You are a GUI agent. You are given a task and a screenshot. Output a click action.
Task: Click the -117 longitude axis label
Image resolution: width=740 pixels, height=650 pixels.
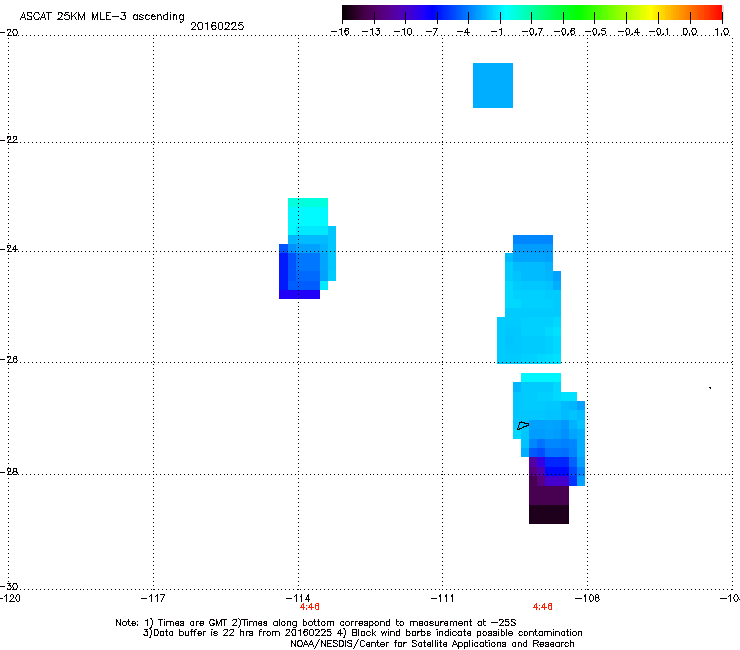click(153, 598)
